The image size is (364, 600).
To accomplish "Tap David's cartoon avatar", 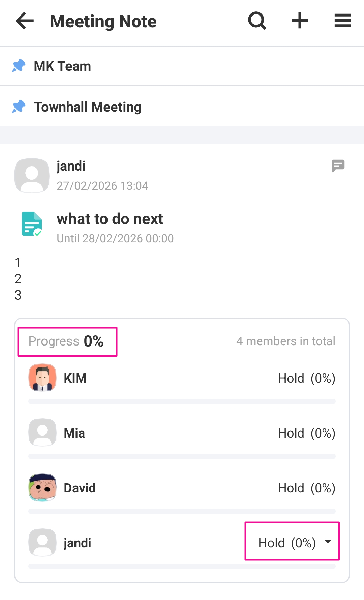I will (42, 488).
